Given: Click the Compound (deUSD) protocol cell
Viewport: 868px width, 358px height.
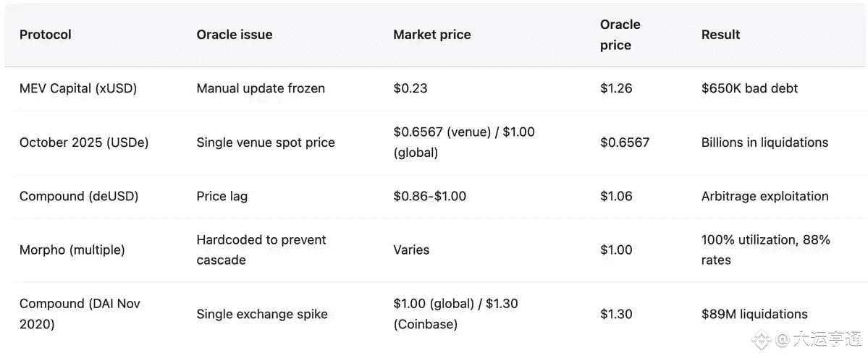Looking at the screenshot, I should coord(79,196).
